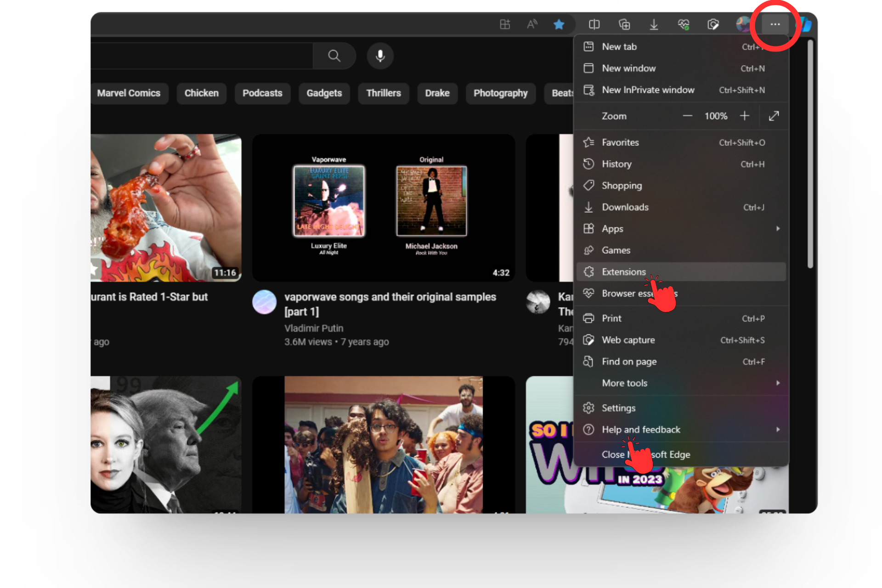Click the browser essentials heart icon
882x588 pixels.
683,24
